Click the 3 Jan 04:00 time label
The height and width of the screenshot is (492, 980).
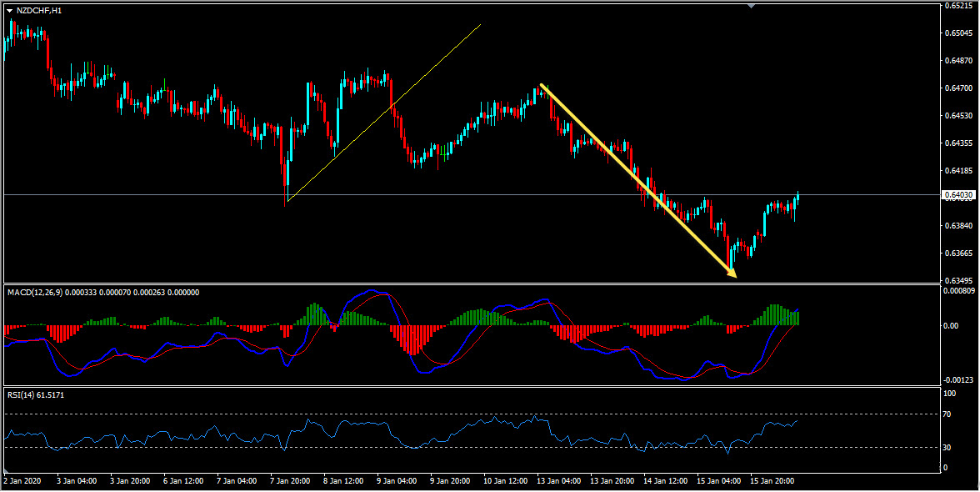(77, 482)
